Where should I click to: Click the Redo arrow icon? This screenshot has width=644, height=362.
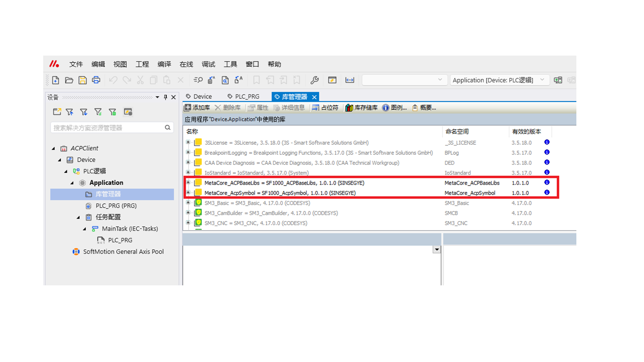click(x=127, y=80)
